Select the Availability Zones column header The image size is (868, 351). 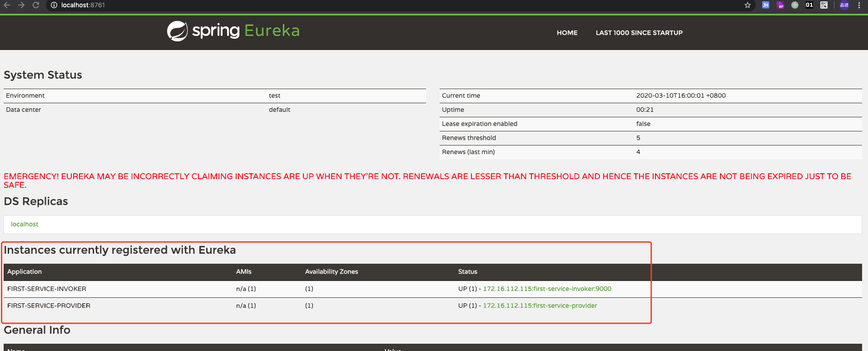(x=332, y=271)
